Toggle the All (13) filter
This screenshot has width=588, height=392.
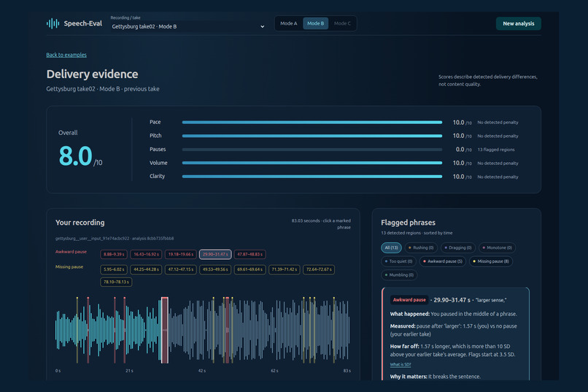(x=391, y=247)
